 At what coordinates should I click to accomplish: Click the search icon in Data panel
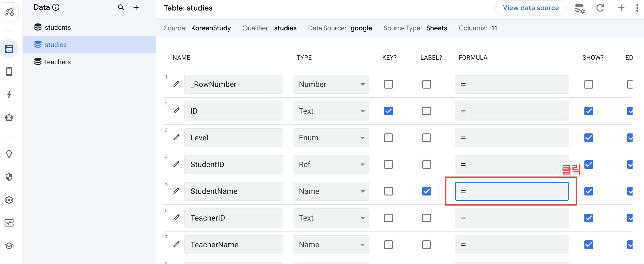pyautogui.click(x=121, y=7)
